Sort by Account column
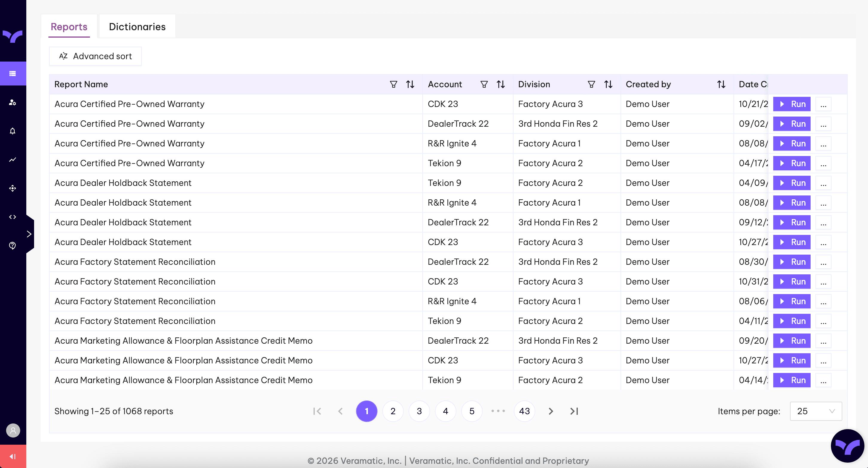868x468 pixels. 501,84
